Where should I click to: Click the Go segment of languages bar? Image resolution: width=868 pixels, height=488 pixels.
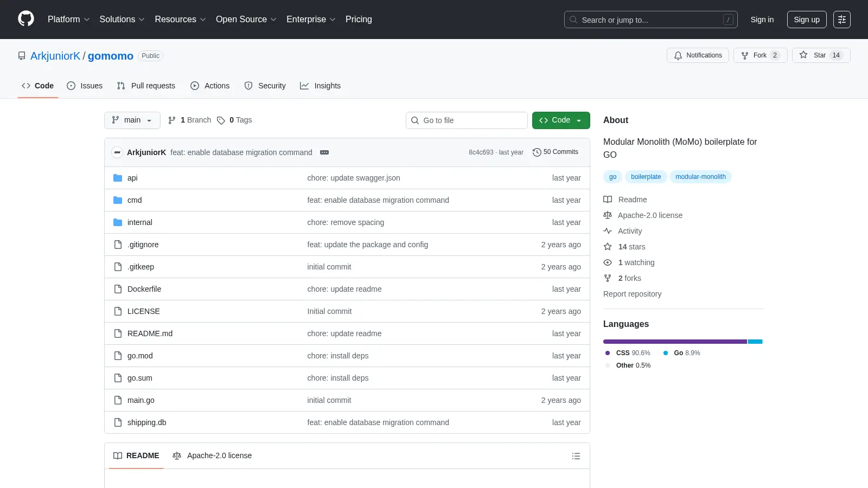755,342
